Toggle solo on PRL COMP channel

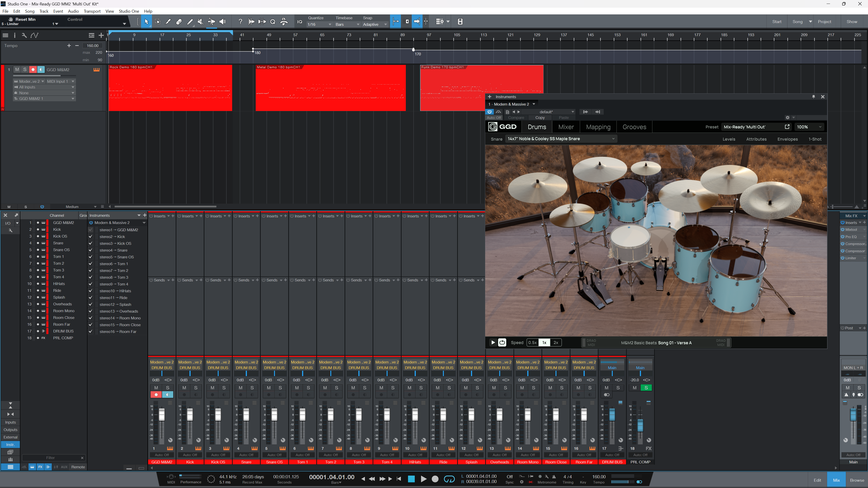tap(646, 388)
